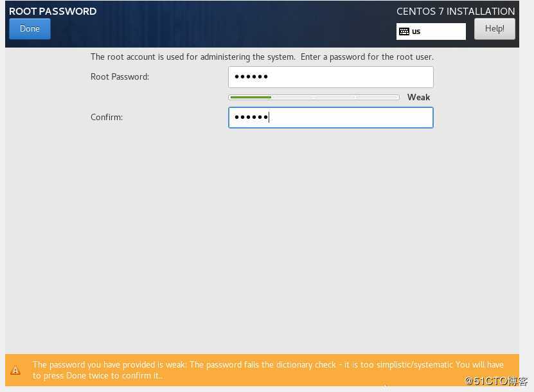Click the warning triangle icon
The image size is (534, 392).
(15, 370)
